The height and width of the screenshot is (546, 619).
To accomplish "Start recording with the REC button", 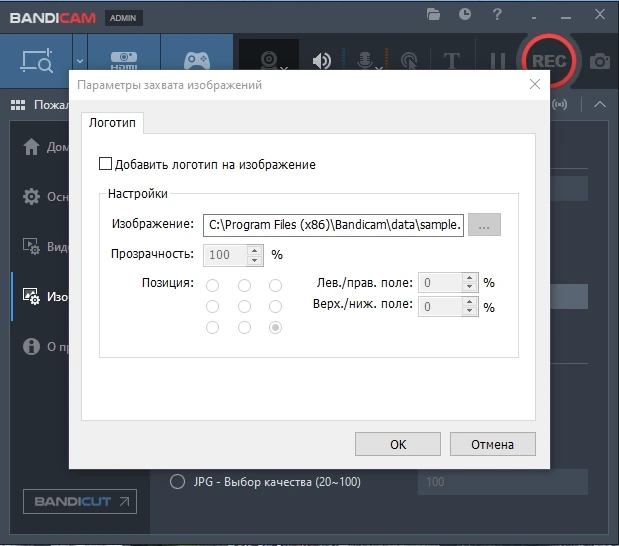I will (x=549, y=61).
